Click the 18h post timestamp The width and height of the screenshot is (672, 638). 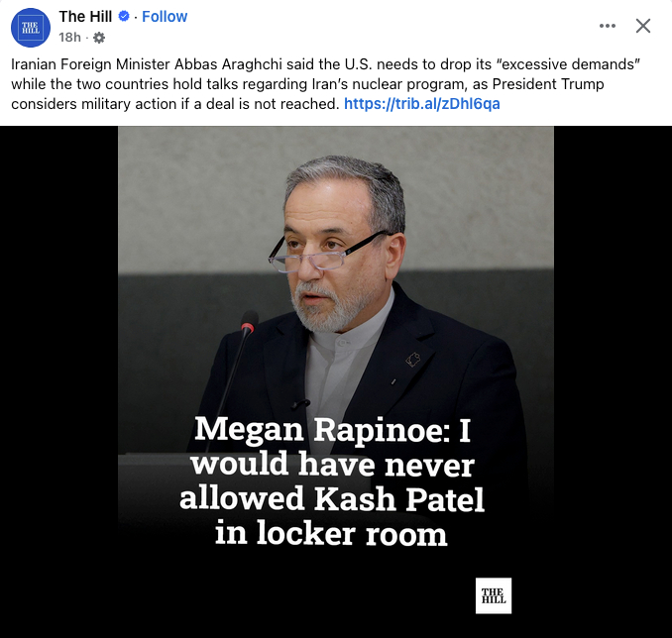[x=69, y=38]
